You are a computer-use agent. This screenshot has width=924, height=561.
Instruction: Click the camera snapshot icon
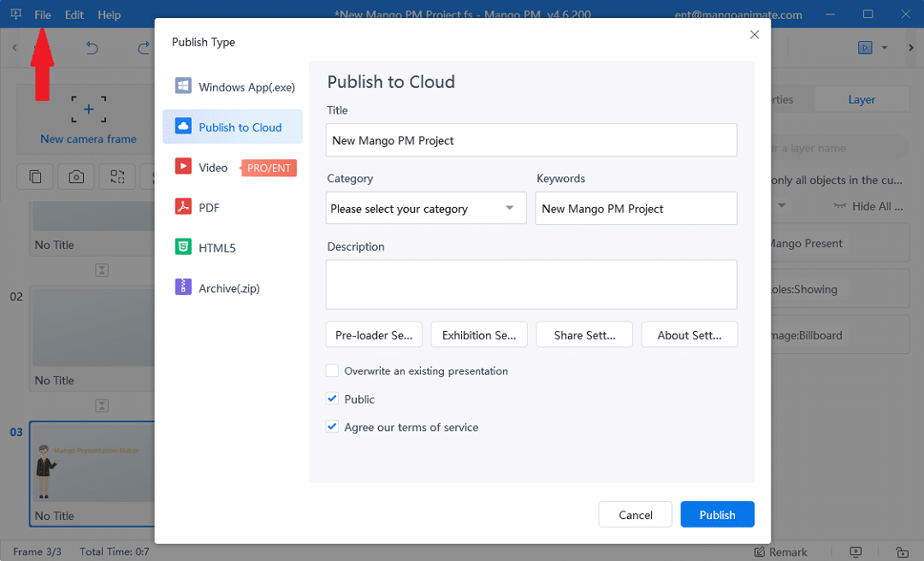coord(76,177)
